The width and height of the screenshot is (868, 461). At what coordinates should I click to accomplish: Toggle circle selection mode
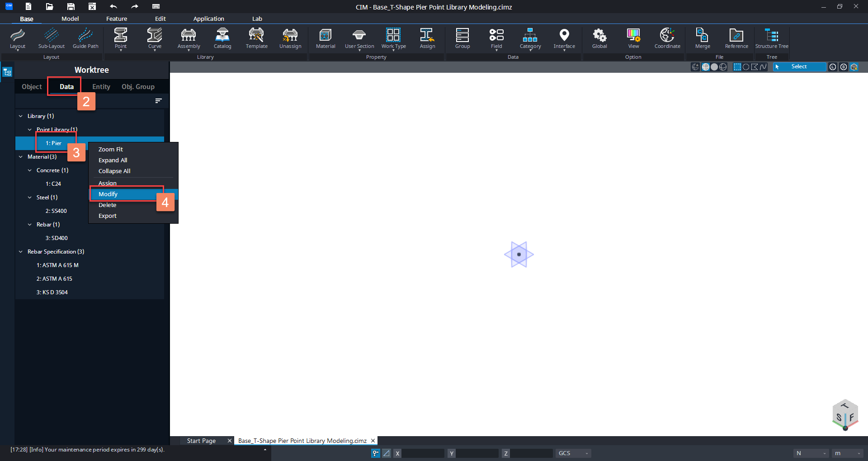(x=746, y=67)
